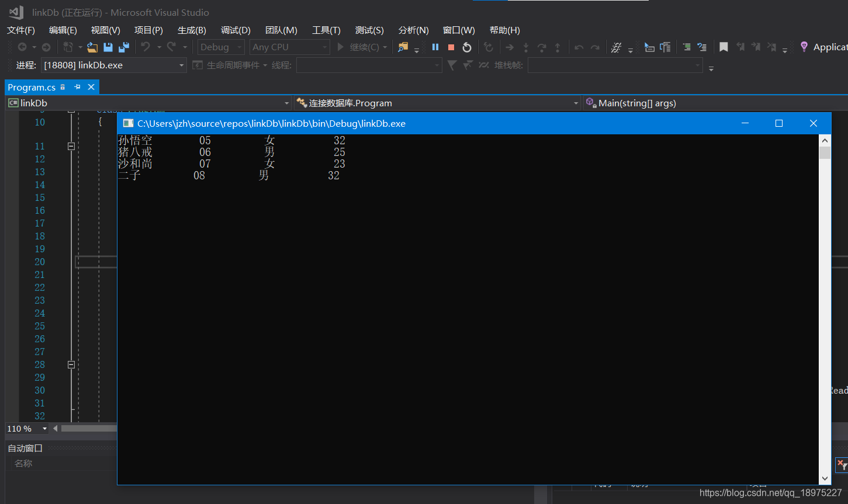Open the 工具(T) menu
The image size is (848, 504).
pyautogui.click(x=326, y=30)
